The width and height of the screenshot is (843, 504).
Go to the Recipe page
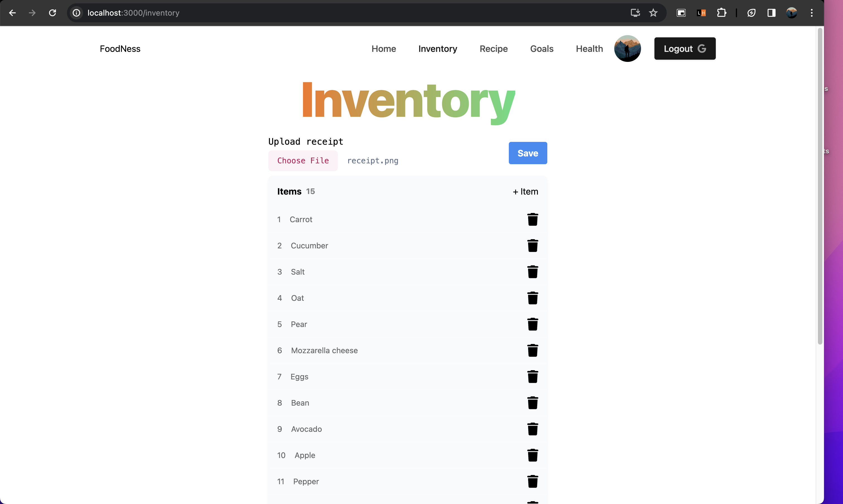click(493, 49)
